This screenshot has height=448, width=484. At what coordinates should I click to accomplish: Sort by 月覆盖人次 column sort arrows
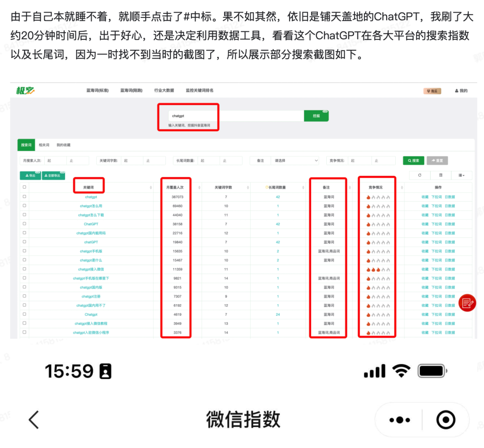[199, 188]
